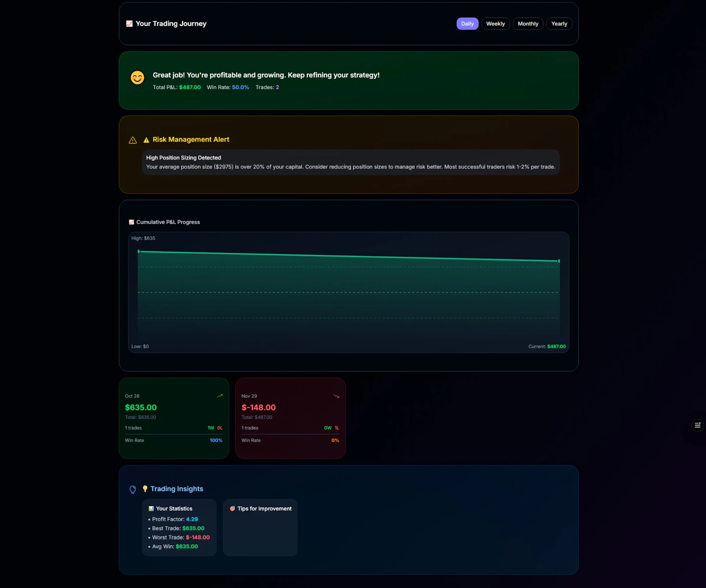Click the Profit Factor value 4.29
The height and width of the screenshot is (588, 706).
192,519
